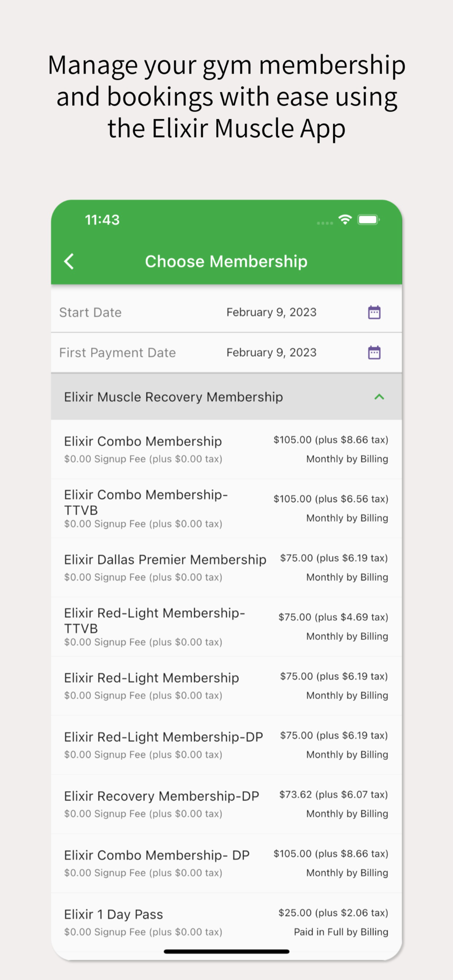Tap the battery status icon
The image size is (453, 980).
point(369,220)
